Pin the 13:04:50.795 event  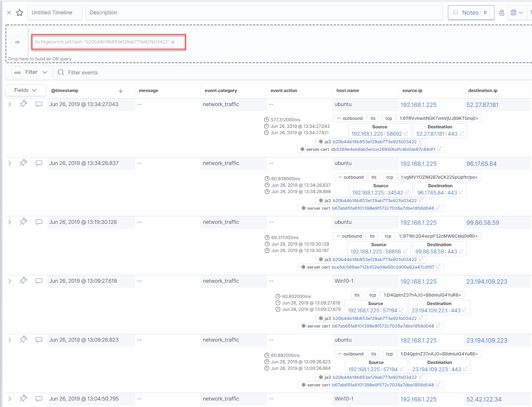pyautogui.click(x=23, y=398)
